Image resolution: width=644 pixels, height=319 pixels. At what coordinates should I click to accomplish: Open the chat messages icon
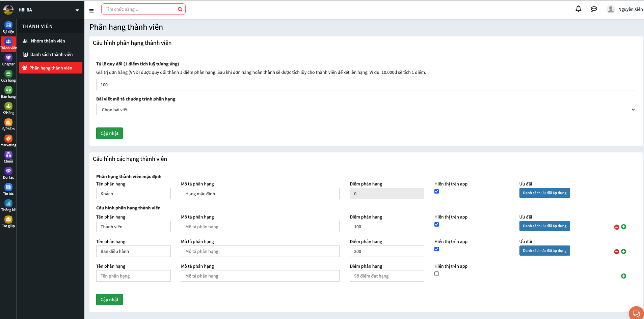(x=594, y=9)
